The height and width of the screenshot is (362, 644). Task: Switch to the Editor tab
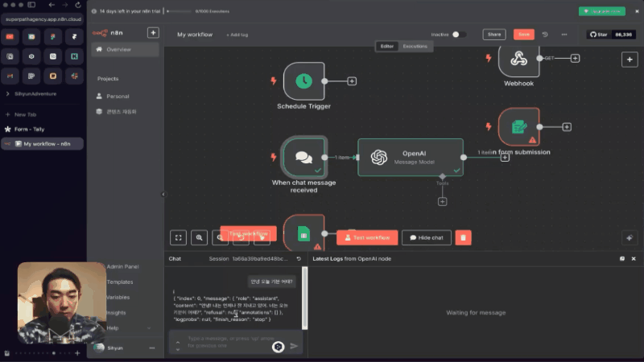pyautogui.click(x=387, y=46)
